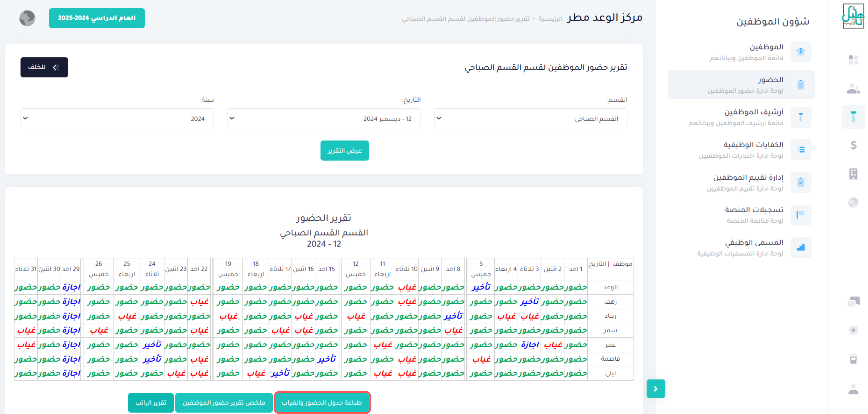Image resolution: width=868 pixels, height=414 pixels.
Task: Click the employee name رهف in the table
Action: [610, 301]
